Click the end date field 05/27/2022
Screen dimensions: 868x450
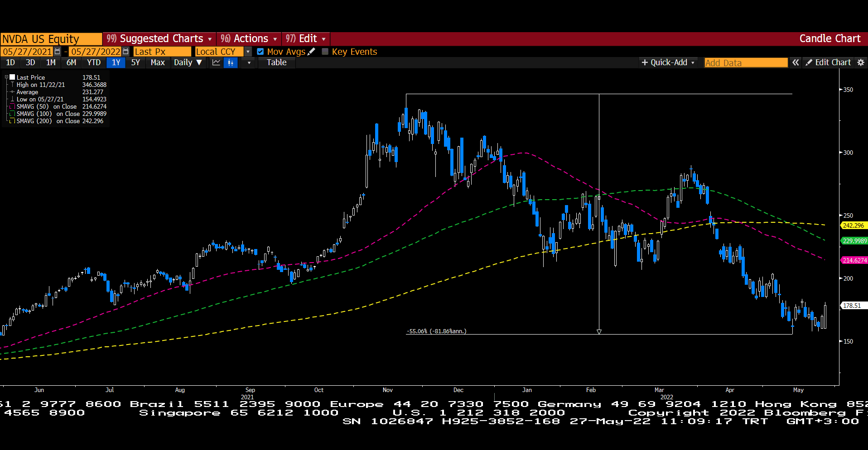point(96,52)
